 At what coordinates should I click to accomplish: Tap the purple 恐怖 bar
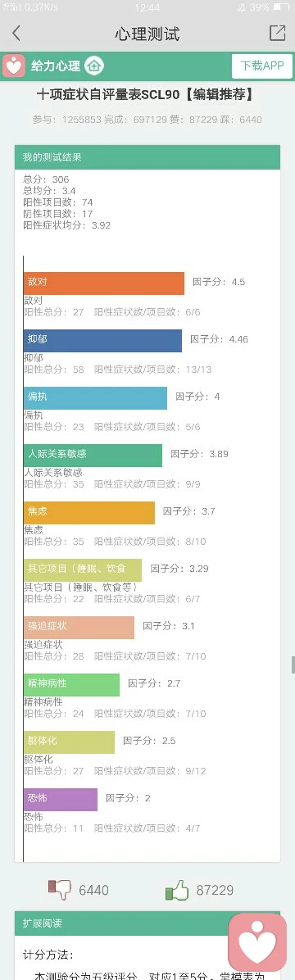click(x=61, y=800)
